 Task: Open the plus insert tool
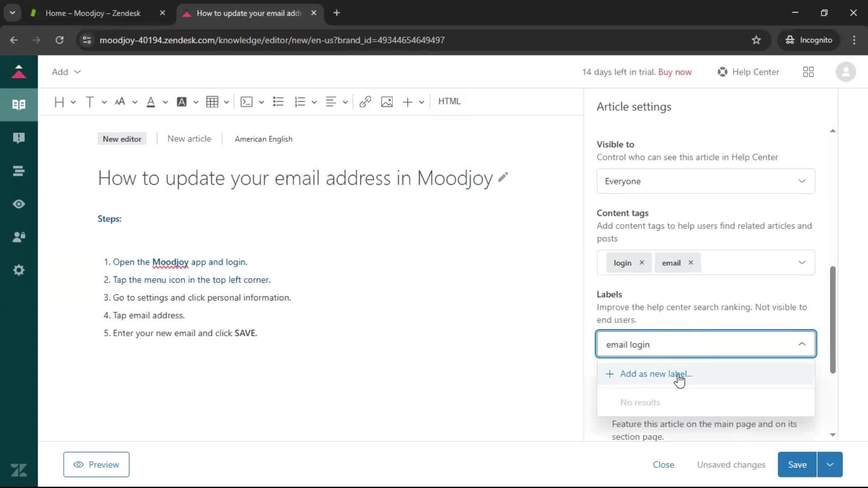(408, 102)
